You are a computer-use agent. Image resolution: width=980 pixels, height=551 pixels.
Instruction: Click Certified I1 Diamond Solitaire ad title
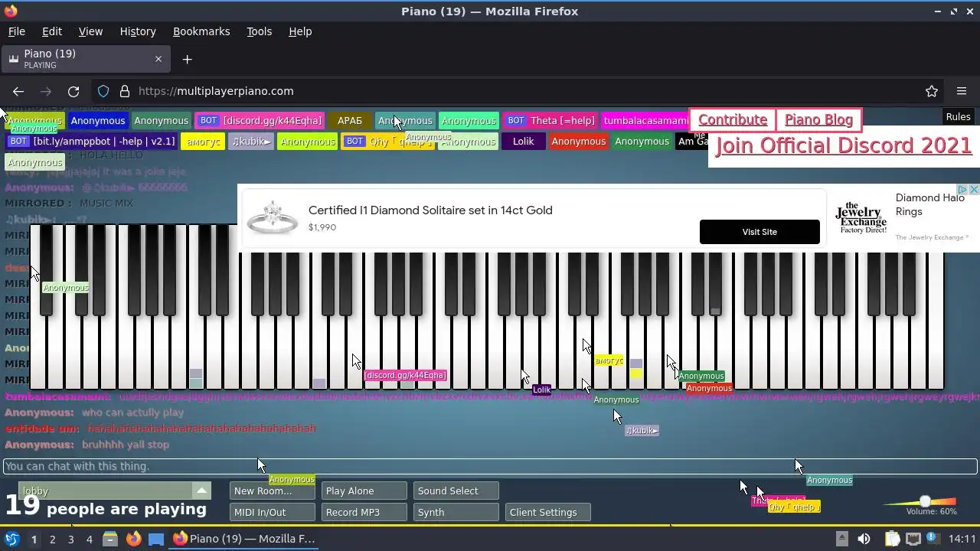(x=430, y=210)
